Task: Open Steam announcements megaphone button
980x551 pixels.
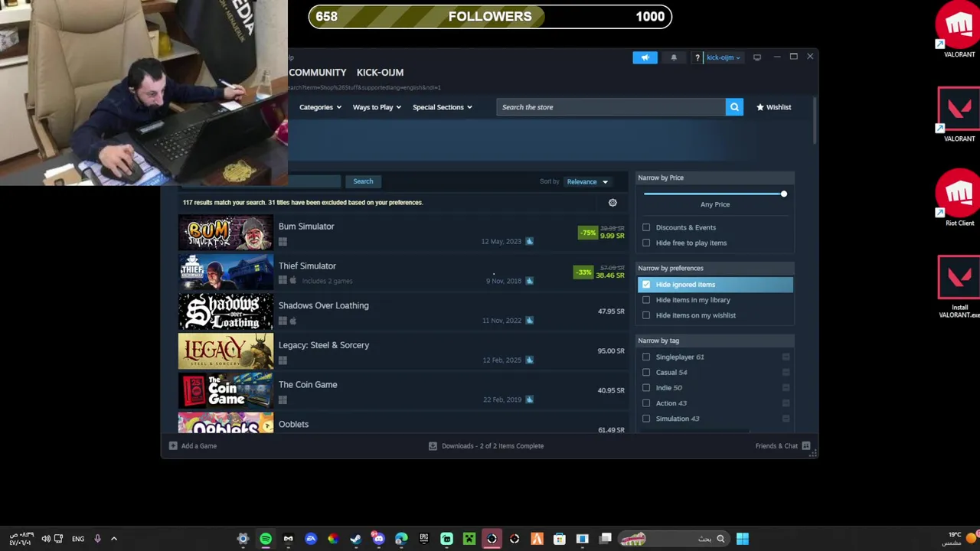Action: pos(645,57)
